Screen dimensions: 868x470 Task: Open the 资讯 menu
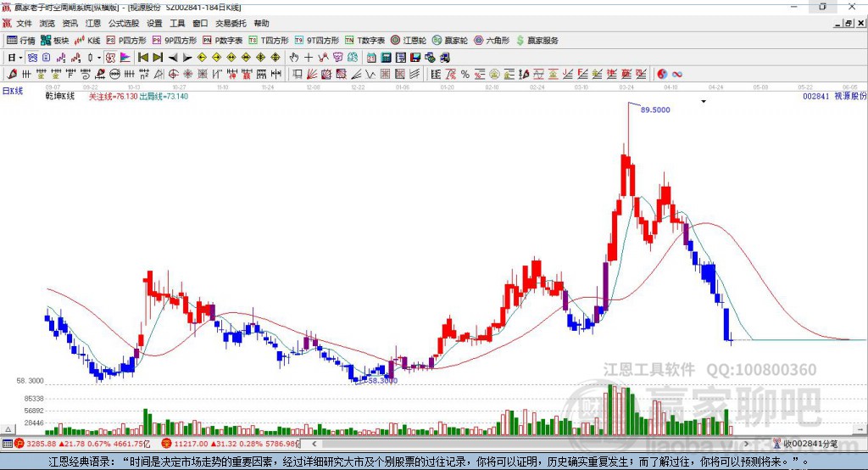70,23
